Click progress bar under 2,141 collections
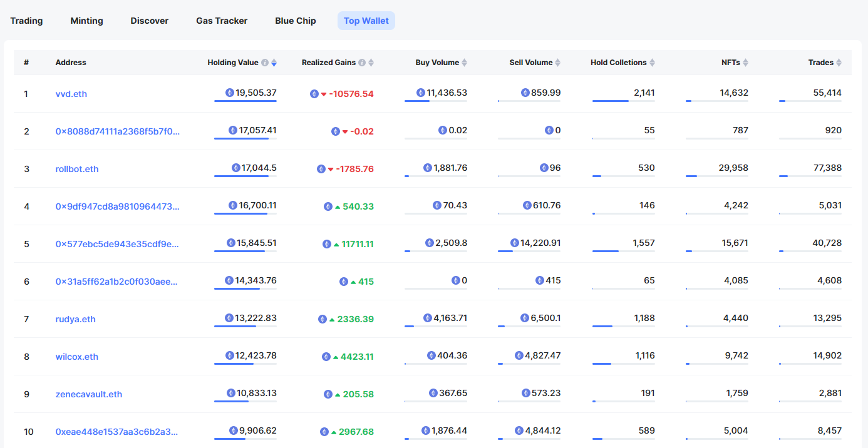 624,101
